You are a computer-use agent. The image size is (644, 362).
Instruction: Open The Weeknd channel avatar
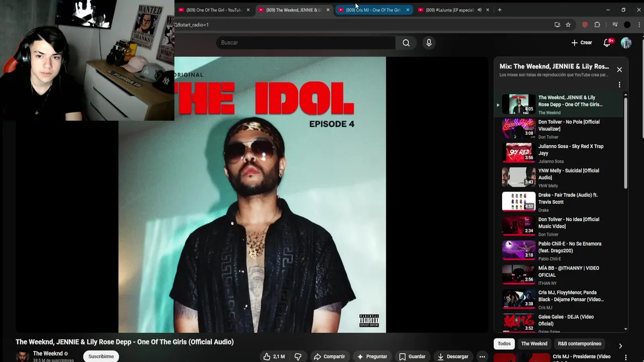[x=22, y=356]
